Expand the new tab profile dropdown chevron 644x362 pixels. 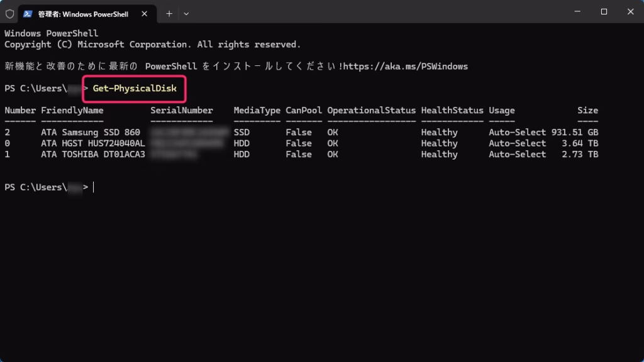click(186, 13)
